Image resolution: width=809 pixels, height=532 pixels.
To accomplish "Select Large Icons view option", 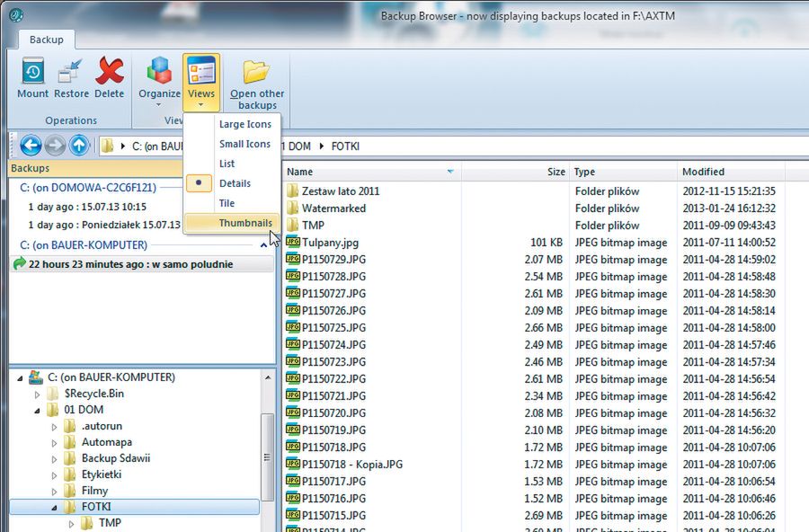I will (244, 124).
